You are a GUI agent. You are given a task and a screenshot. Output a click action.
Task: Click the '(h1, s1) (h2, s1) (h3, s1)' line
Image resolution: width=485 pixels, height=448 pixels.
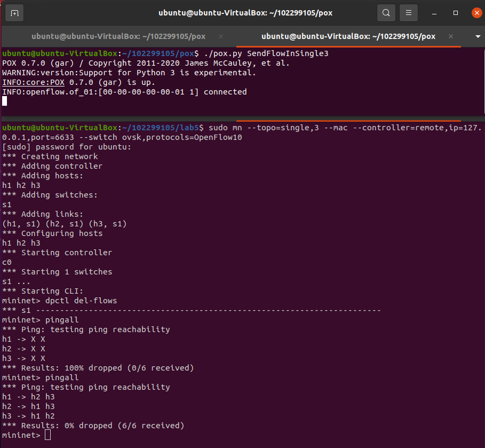coord(65,224)
